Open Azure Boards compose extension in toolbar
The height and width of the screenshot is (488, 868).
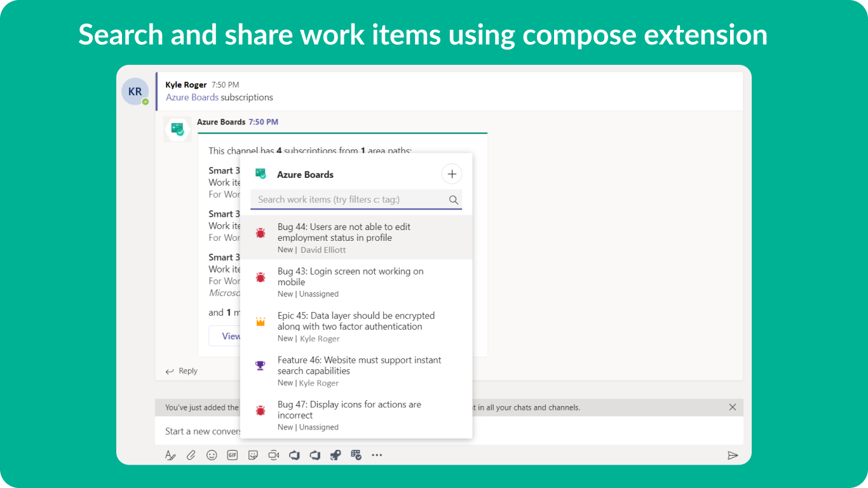(x=356, y=455)
